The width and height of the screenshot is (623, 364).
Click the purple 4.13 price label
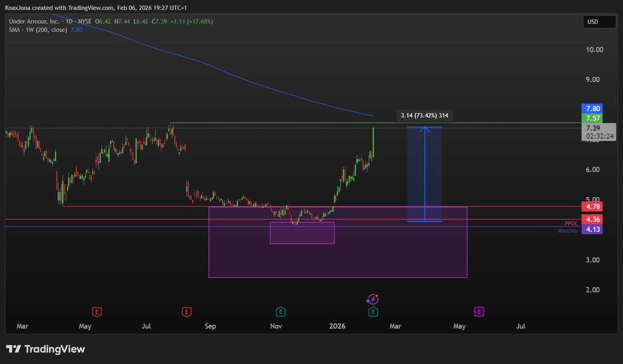(592, 229)
